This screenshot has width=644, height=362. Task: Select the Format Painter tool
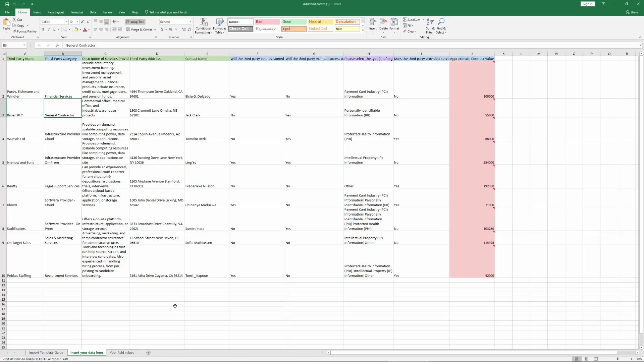click(x=24, y=31)
